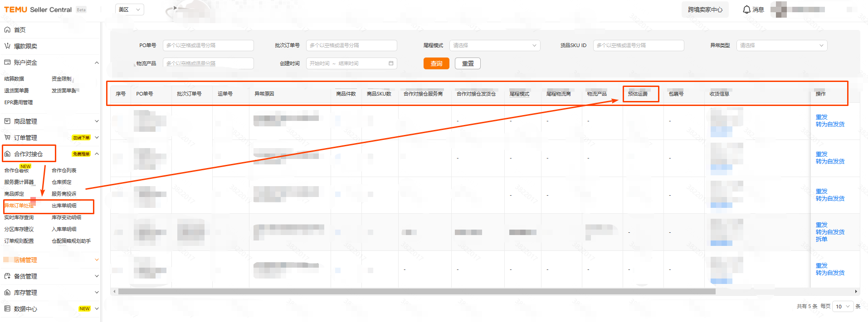Open 结算数据 in sidebar

coord(14,79)
